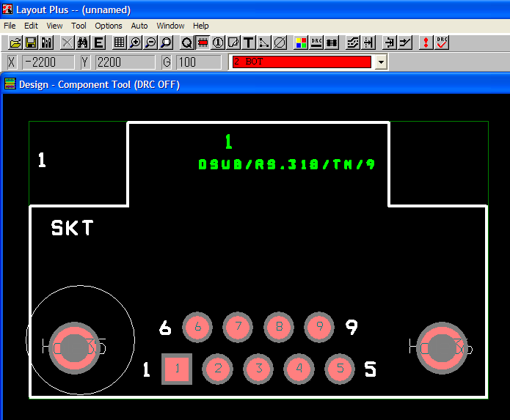Select the Connection tool icon
The height and width of the screenshot is (420, 510).
tap(263, 43)
